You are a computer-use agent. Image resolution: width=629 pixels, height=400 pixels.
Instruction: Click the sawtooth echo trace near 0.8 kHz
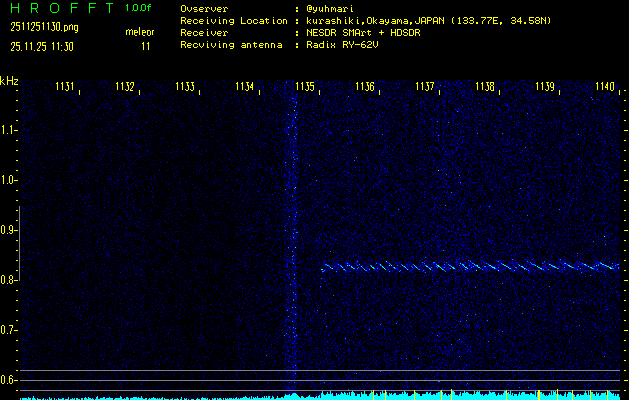[x=470, y=267]
